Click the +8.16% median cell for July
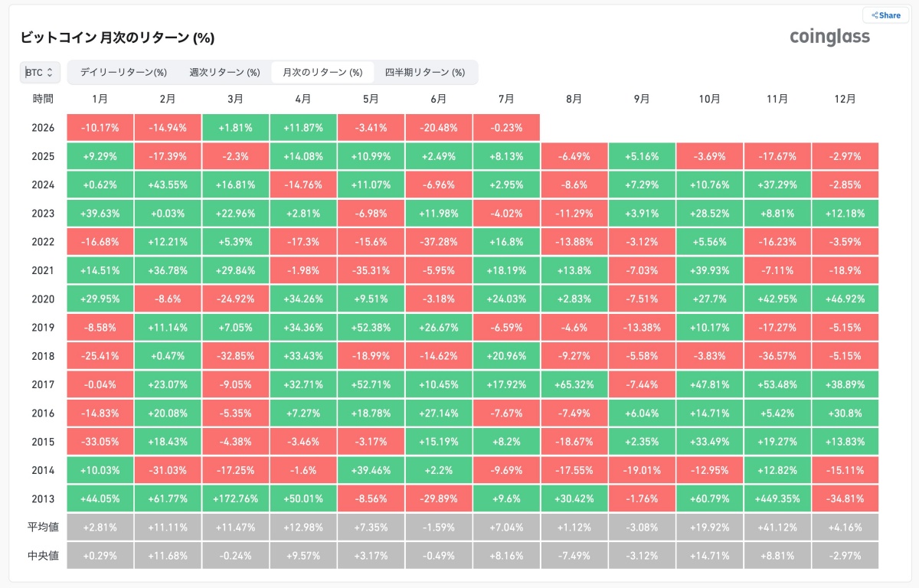 tap(506, 555)
